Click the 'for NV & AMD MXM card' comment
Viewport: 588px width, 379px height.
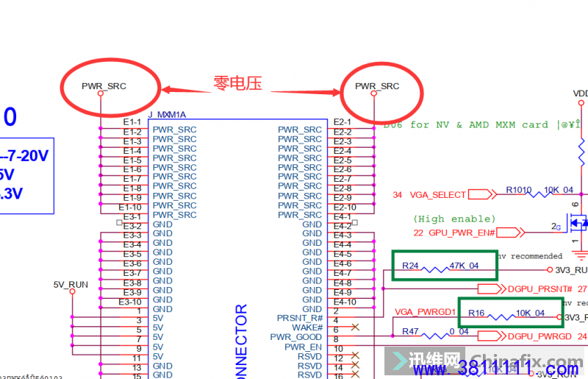[x=479, y=124]
